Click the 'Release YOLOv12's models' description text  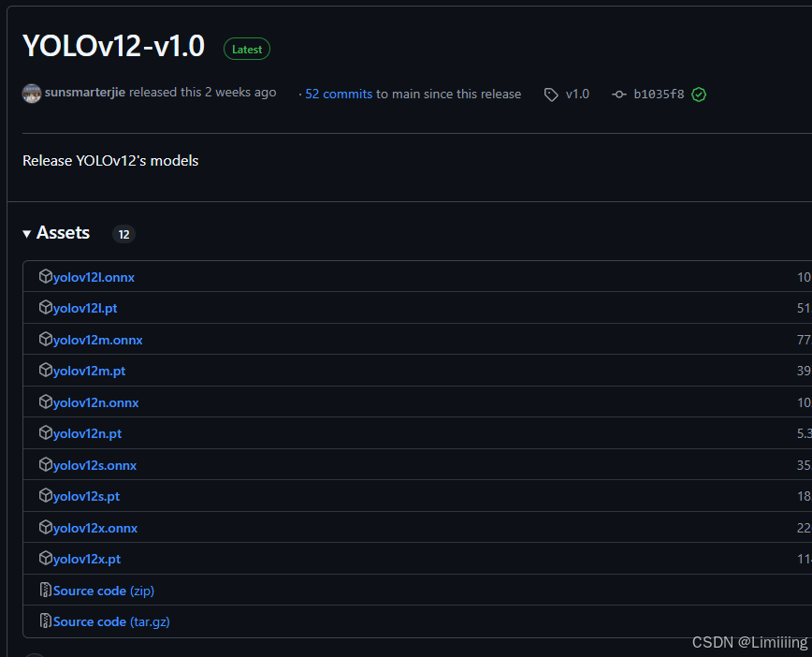(110, 161)
